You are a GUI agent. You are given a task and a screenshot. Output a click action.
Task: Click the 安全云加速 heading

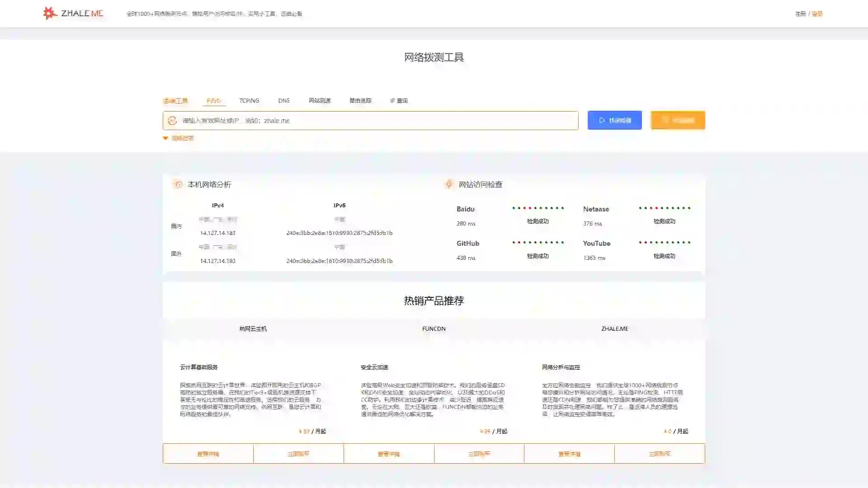point(375,367)
